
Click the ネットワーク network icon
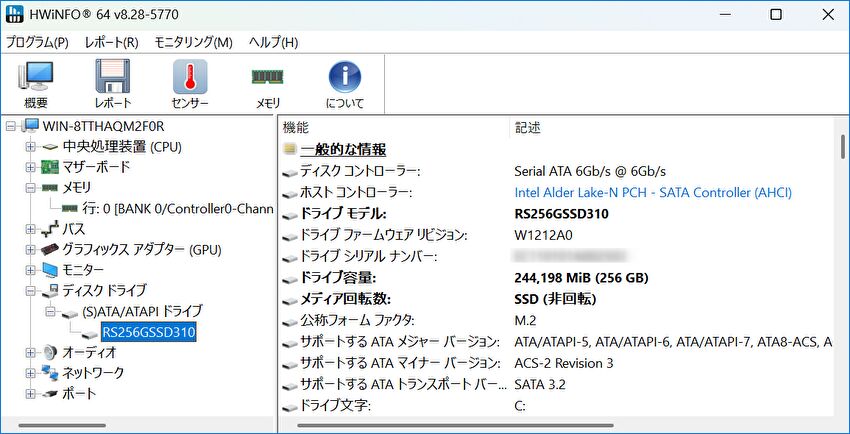point(50,373)
